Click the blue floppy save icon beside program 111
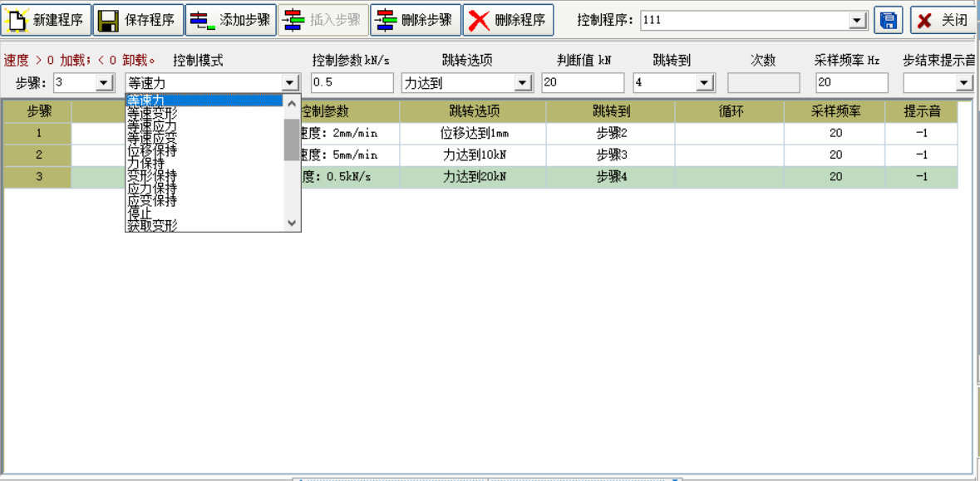 (x=888, y=19)
